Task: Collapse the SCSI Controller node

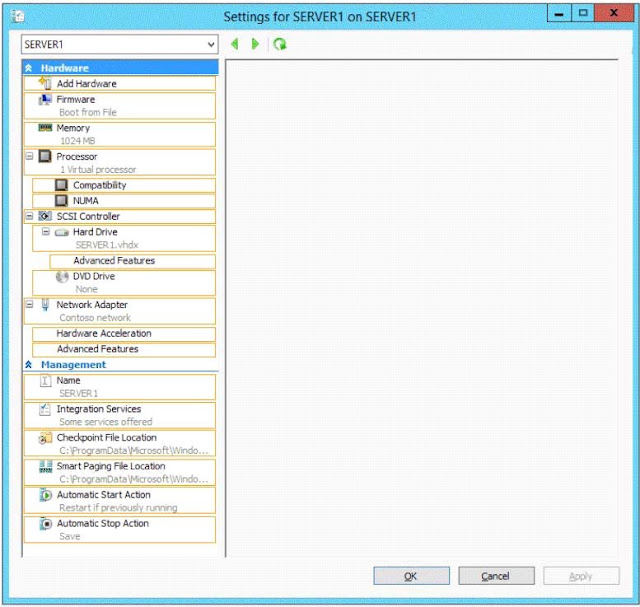Action: [29, 216]
